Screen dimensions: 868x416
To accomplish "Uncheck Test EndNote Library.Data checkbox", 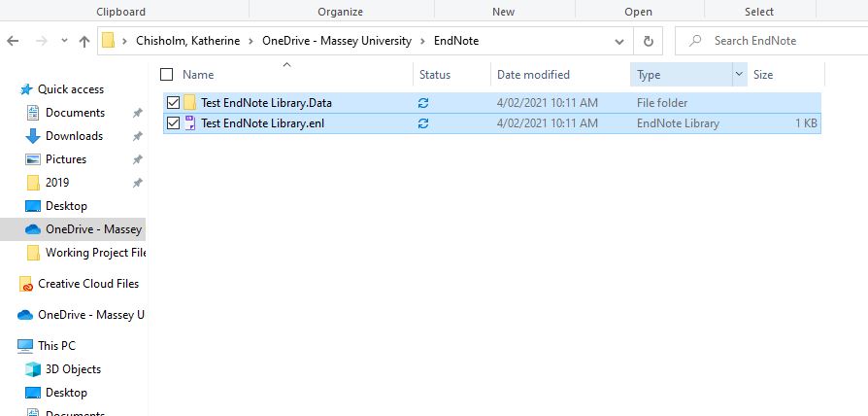I will coord(173,102).
